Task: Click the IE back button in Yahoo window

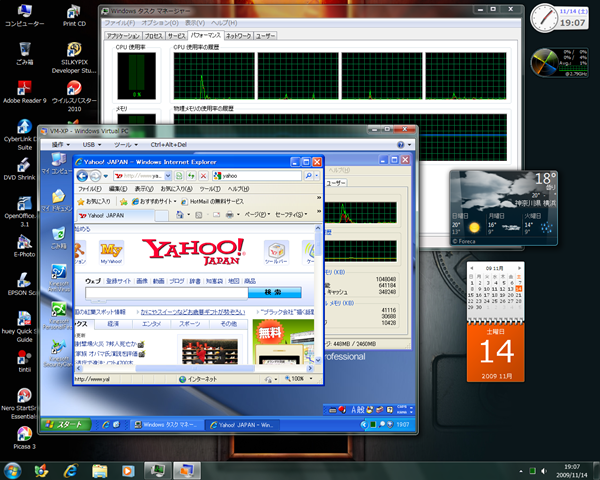Action: coord(84,175)
